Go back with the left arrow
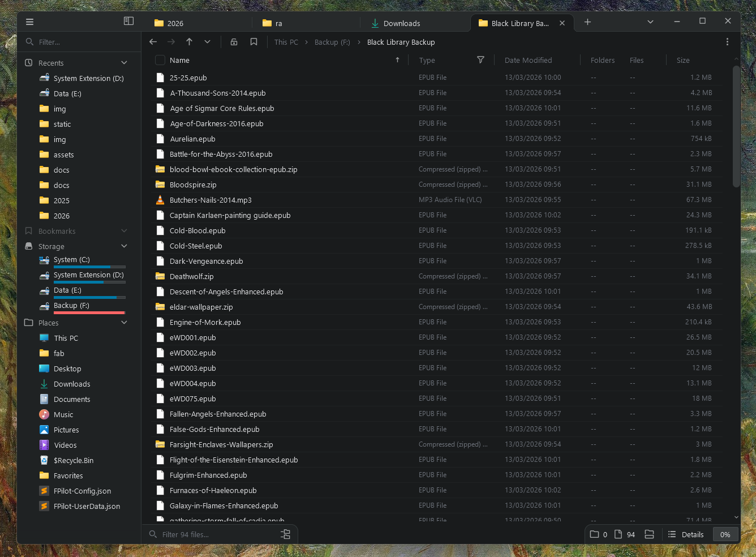This screenshot has width=756, height=557. (x=153, y=42)
